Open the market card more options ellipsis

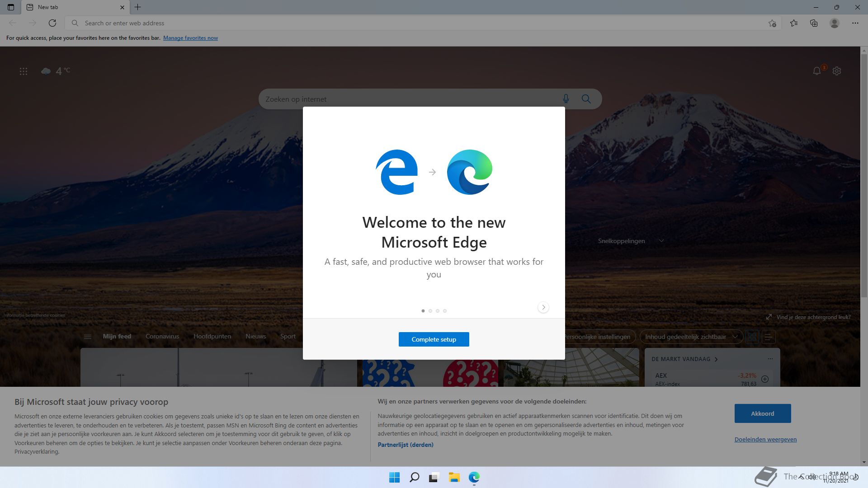[770, 359]
